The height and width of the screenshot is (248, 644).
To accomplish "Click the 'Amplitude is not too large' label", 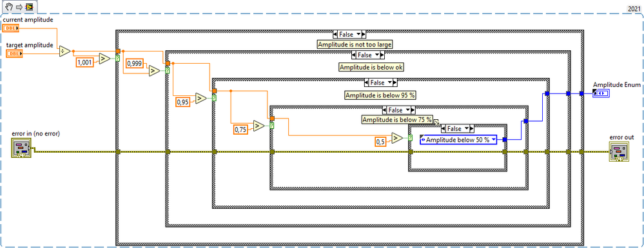I will click(355, 44).
